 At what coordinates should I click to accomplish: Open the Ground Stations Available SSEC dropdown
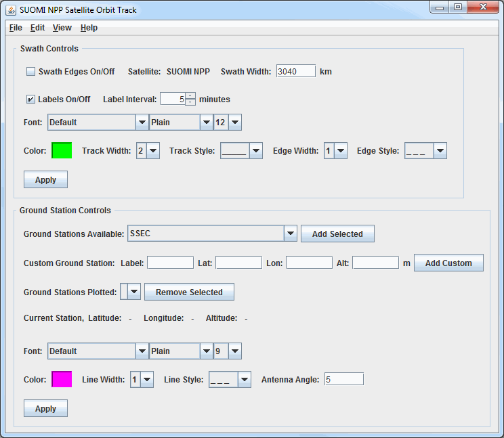(212, 234)
